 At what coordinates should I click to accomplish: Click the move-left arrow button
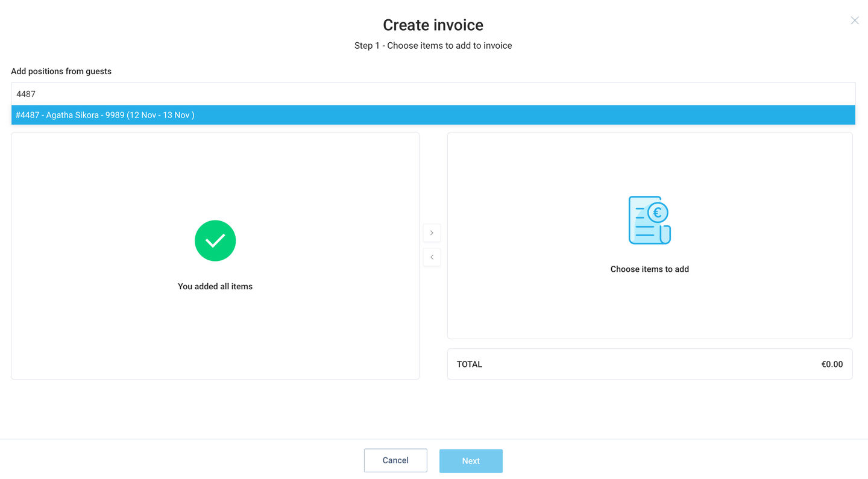pos(432,257)
